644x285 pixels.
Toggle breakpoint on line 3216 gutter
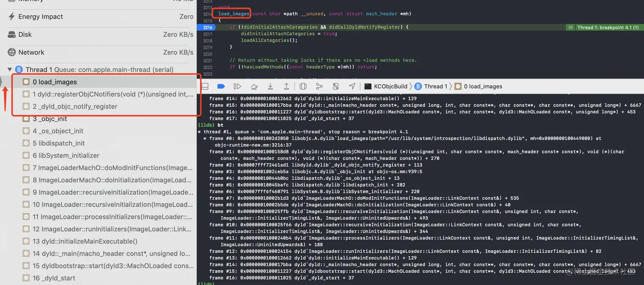pyautogui.click(x=207, y=27)
